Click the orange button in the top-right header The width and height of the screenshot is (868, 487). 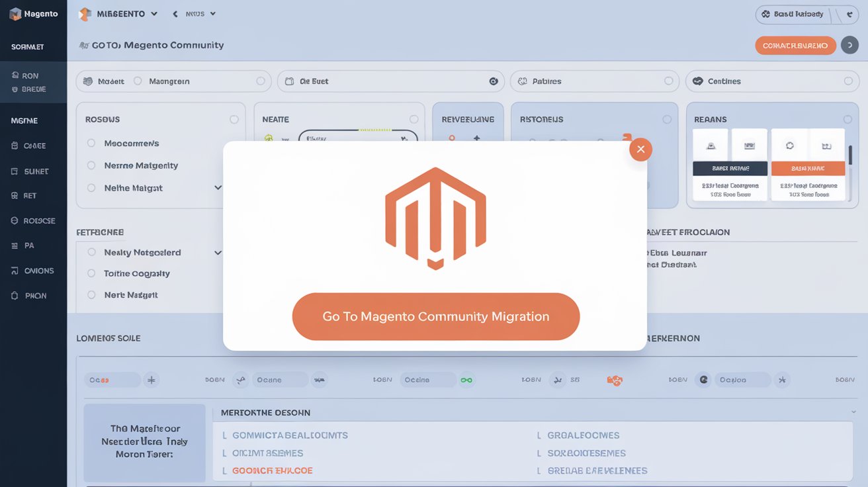(x=795, y=46)
